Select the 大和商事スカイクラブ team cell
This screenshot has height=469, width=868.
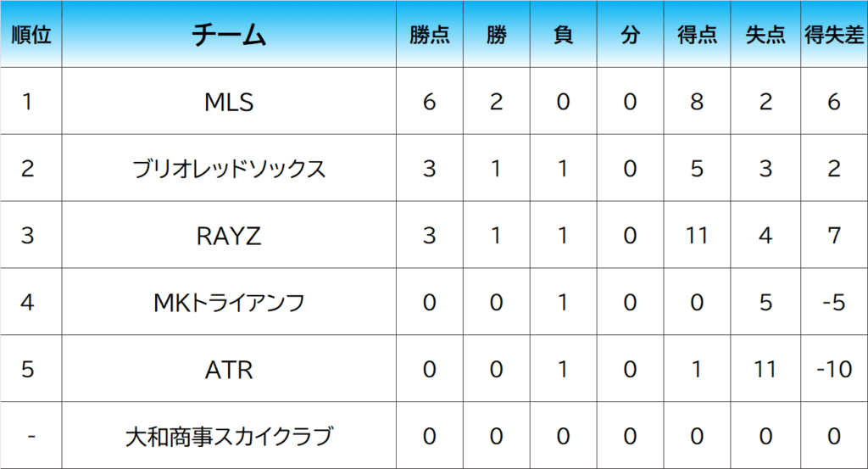click(x=229, y=437)
